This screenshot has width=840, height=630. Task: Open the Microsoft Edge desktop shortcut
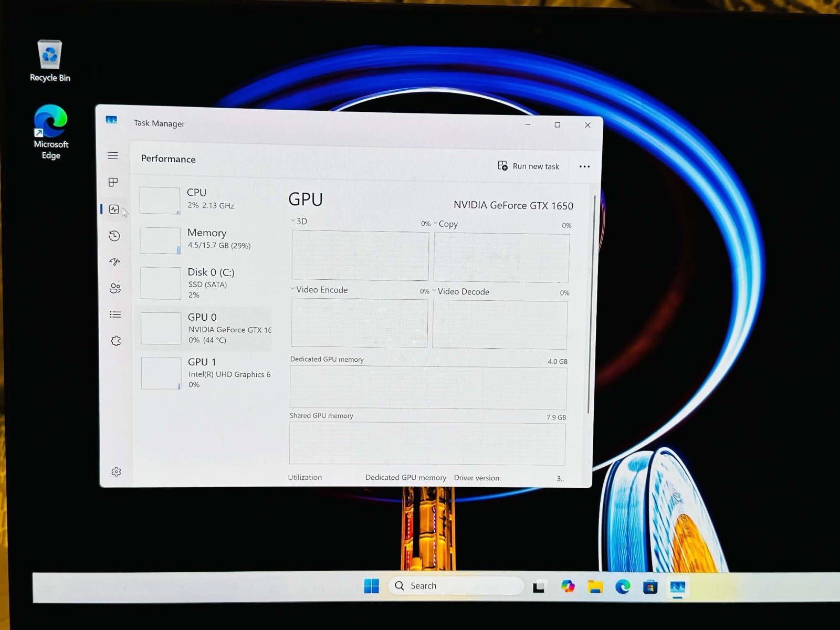[x=51, y=132]
